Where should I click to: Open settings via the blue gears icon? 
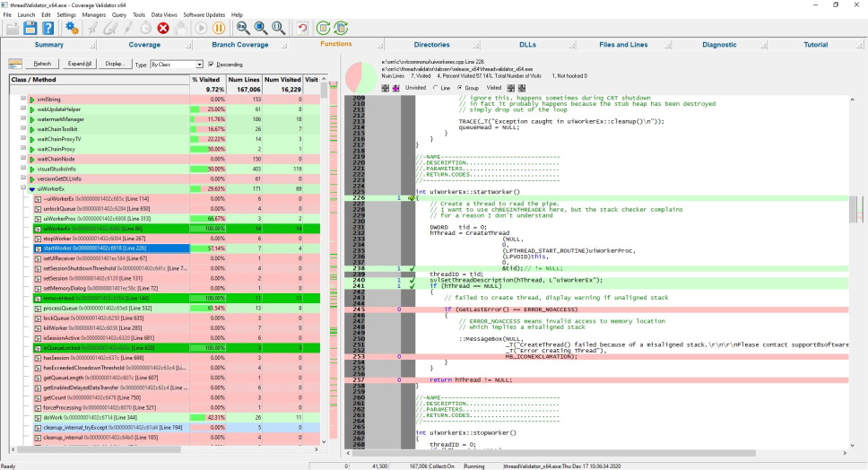(73, 28)
